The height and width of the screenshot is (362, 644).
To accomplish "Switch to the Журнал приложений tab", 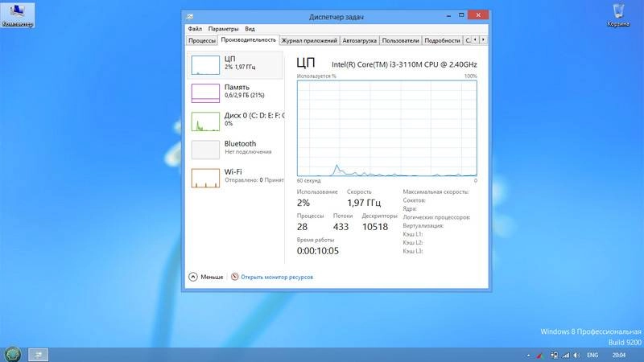I will coord(309,41).
